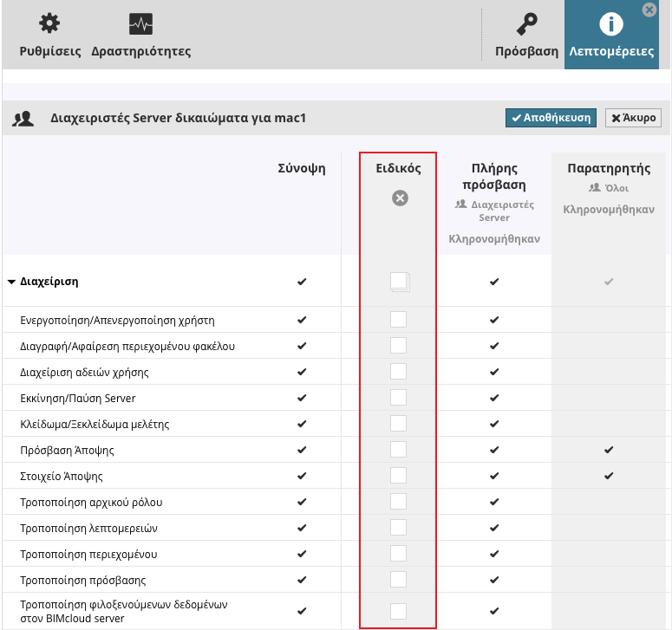Click the users group icon beside Διαχειριστές Server title

[x=23, y=119]
